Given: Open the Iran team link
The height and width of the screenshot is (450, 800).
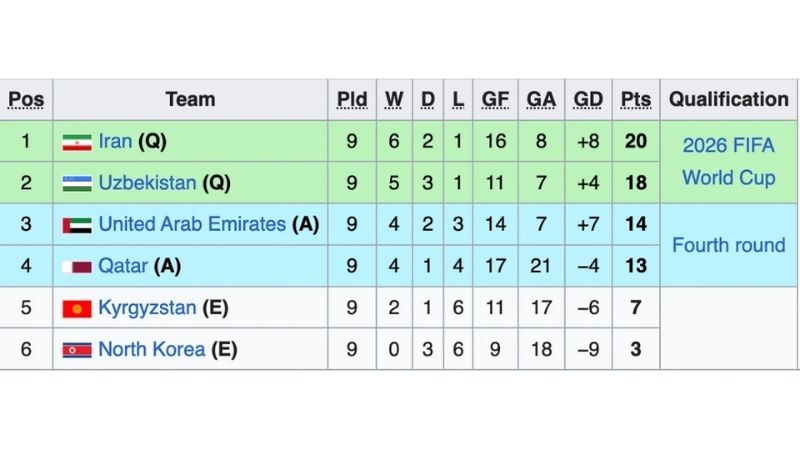Looking at the screenshot, I should [x=115, y=141].
